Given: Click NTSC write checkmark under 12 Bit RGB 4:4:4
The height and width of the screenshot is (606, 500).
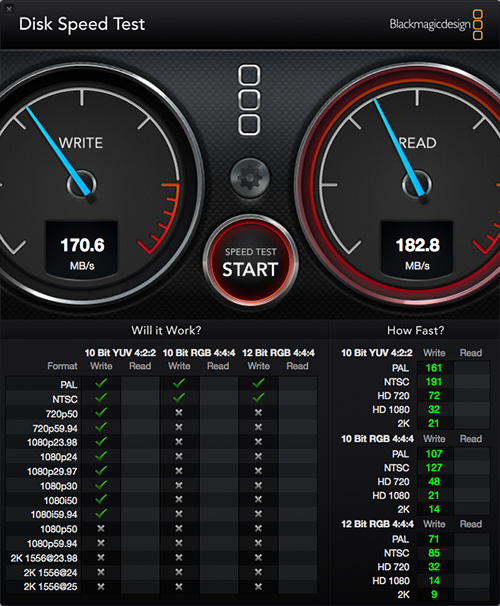Looking at the screenshot, I should (x=258, y=398).
